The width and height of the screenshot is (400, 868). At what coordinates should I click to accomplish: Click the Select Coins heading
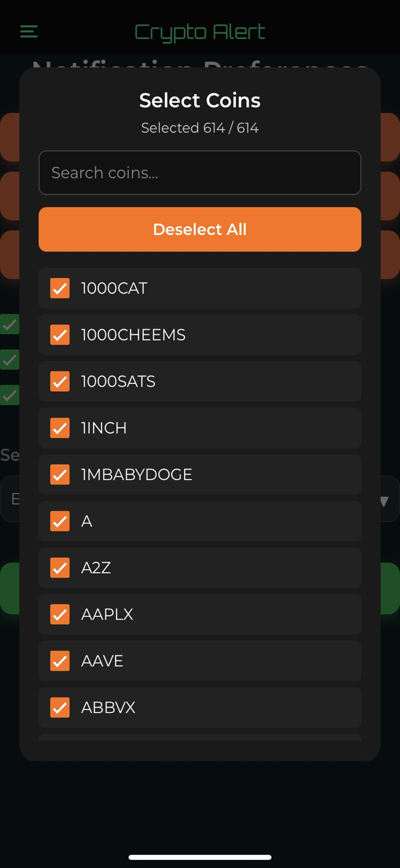click(x=200, y=100)
